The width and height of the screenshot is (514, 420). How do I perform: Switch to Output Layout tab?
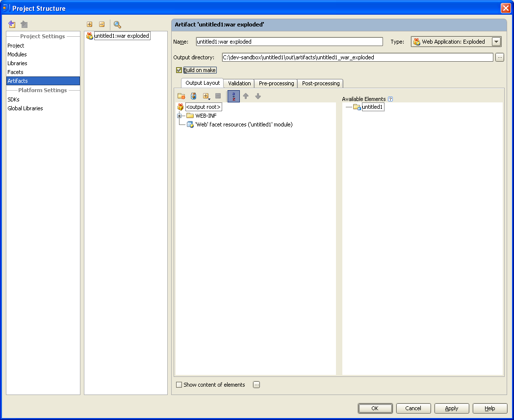(x=203, y=83)
